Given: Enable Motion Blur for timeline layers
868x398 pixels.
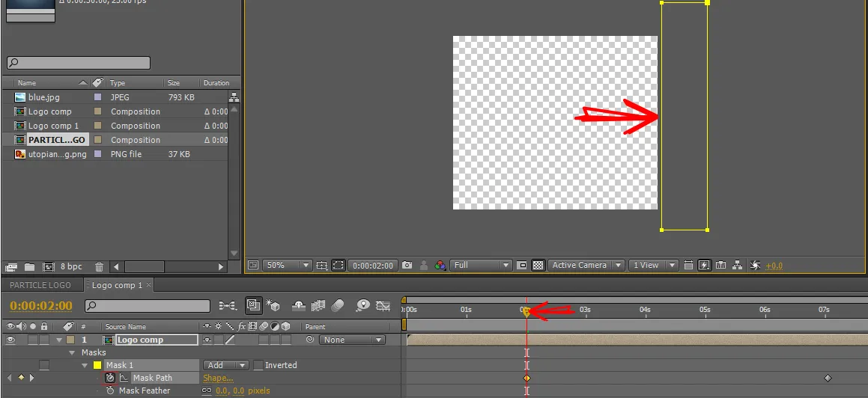Looking at the screenshot, I should (x=338, y=305).
